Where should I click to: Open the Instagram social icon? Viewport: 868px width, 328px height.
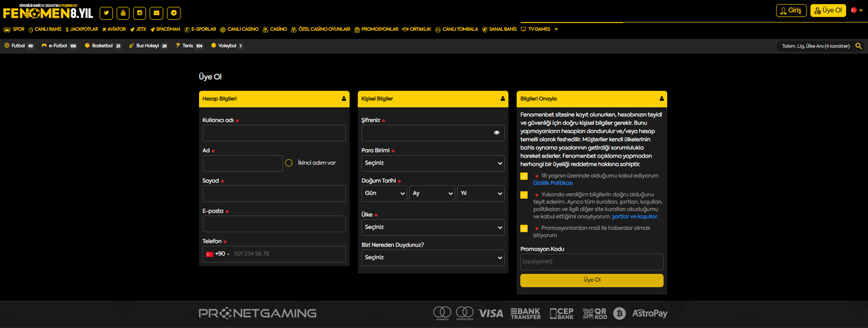139,13
